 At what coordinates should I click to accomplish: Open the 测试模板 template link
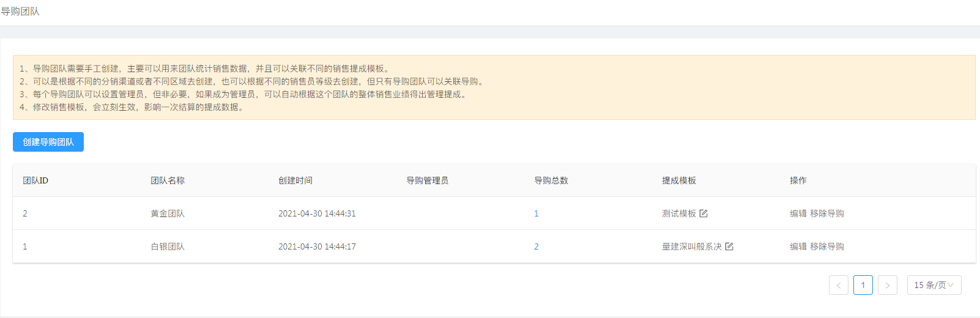click(679, 213)
